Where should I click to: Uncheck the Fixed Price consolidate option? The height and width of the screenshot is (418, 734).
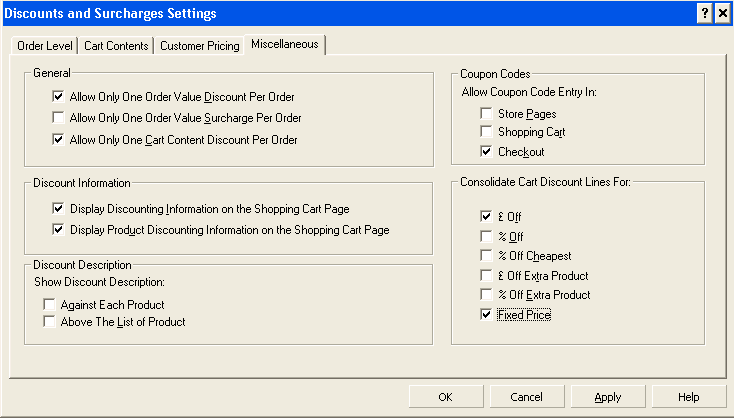coord(486,315)
